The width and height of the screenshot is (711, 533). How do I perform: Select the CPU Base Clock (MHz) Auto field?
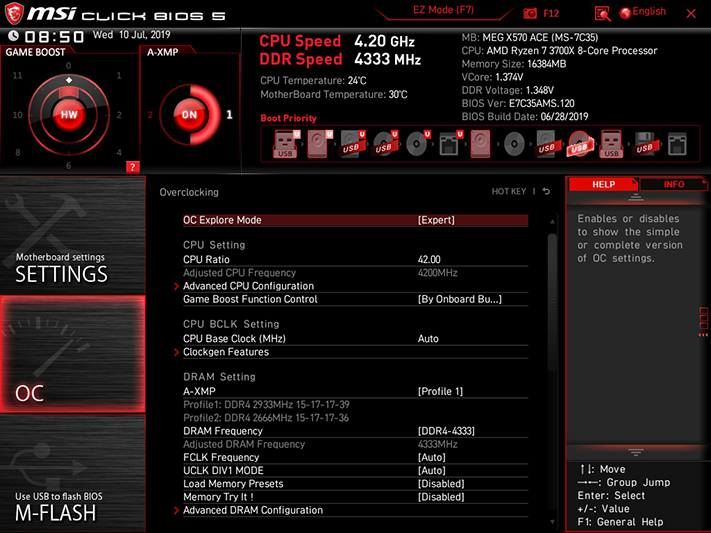[x=428, y=339]
